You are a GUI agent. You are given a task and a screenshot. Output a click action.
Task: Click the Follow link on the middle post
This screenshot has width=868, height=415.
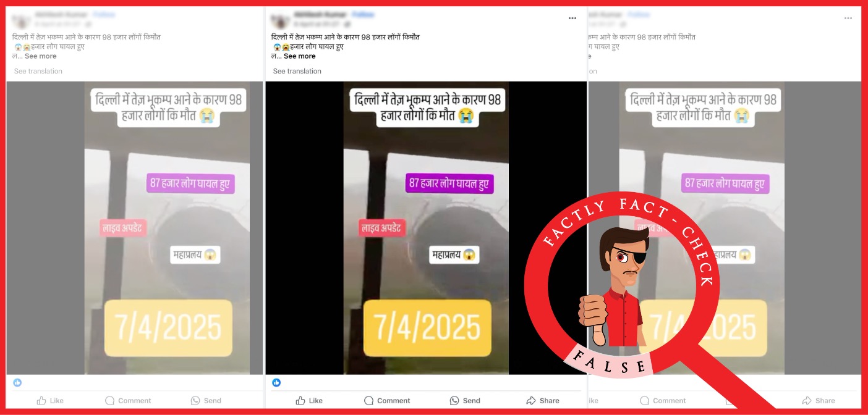click(x=363, y=14)
